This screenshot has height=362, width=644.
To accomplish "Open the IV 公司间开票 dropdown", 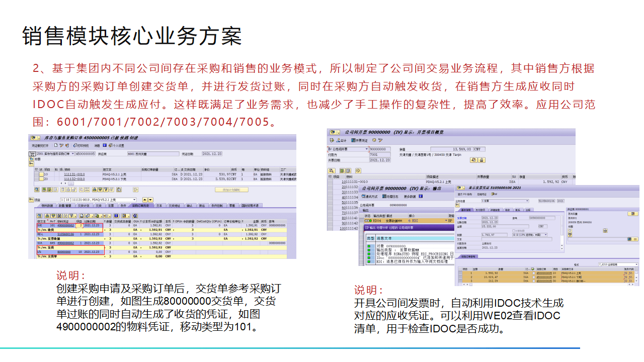I will 348,149.
